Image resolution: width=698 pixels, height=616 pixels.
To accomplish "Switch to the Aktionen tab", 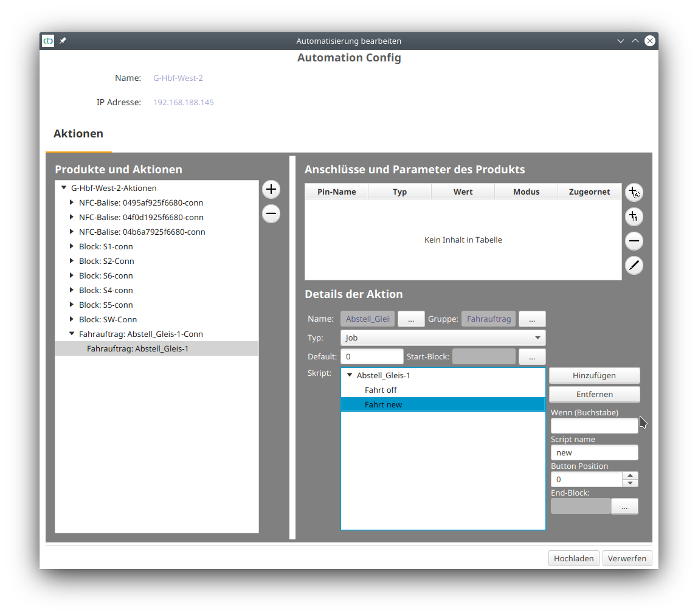I will point(78,133).
